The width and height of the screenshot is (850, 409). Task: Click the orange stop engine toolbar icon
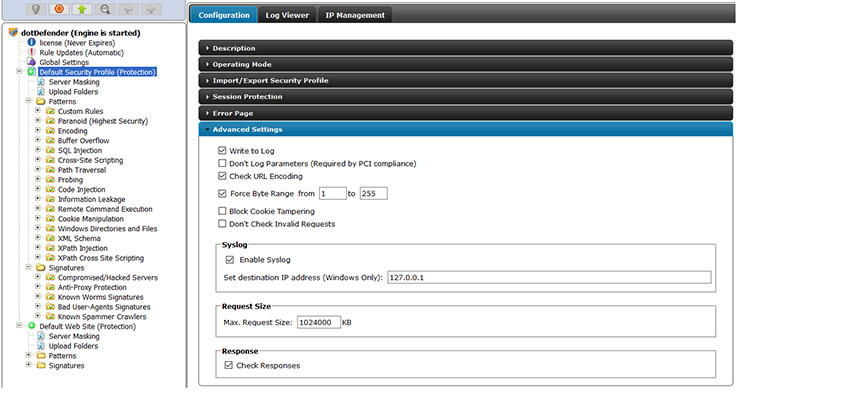click(x=59, y=9)
